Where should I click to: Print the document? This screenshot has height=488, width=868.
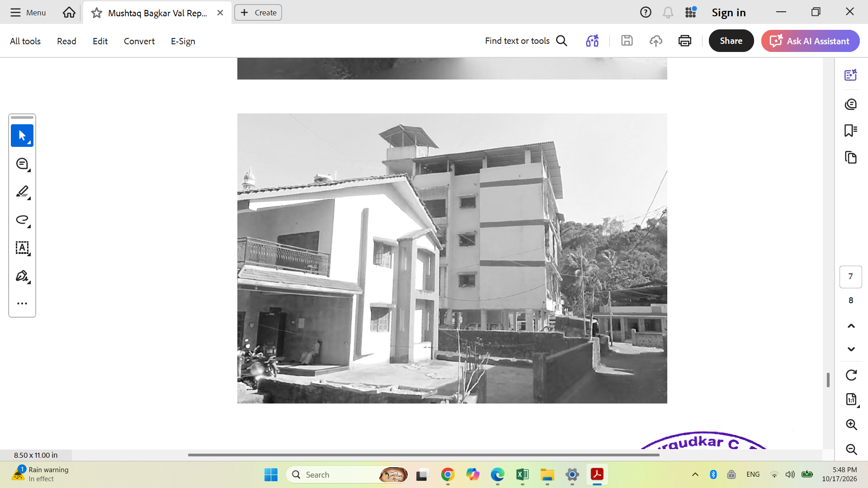(x=684, y=41)
